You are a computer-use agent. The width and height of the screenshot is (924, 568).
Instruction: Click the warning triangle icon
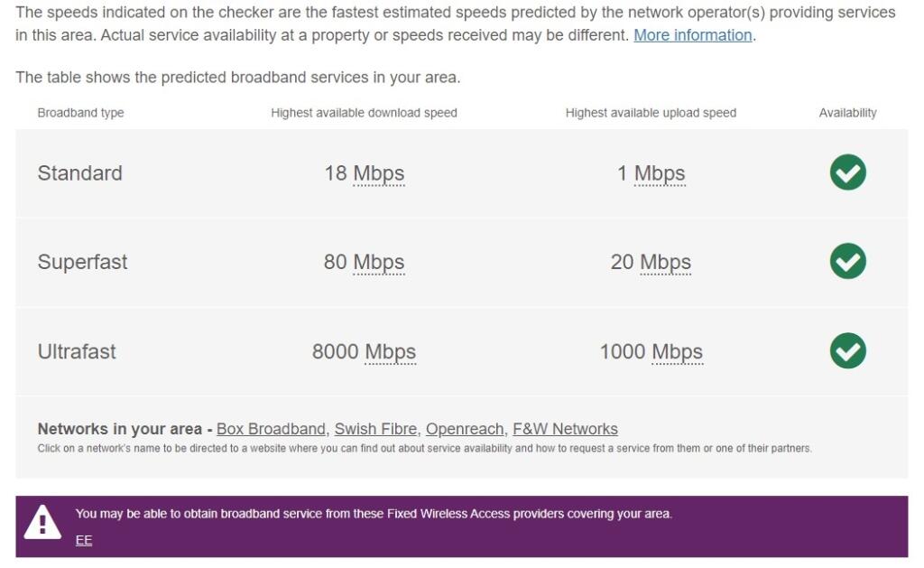pos(42,523)
